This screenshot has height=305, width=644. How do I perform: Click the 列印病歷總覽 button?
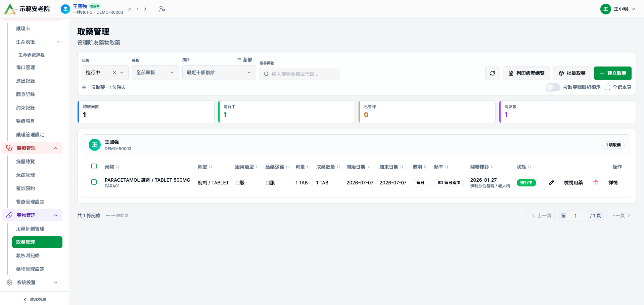click(x=526, y=73)
